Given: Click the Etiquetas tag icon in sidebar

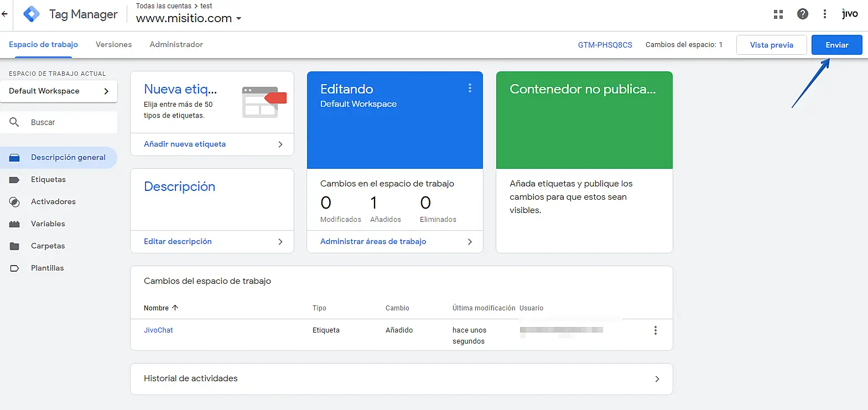Looking at the screenshot, I should pyautogui.click(x=14, y=180).
